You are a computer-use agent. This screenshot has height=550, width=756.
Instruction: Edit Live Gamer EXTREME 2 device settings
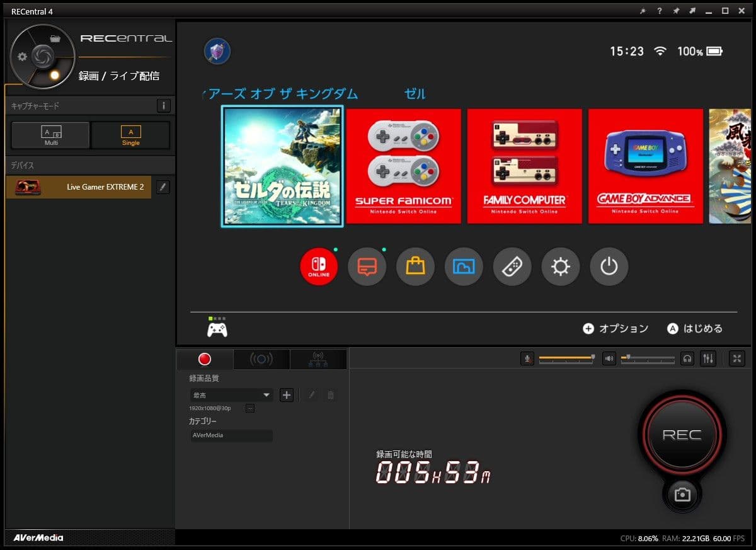pos(163,187)
